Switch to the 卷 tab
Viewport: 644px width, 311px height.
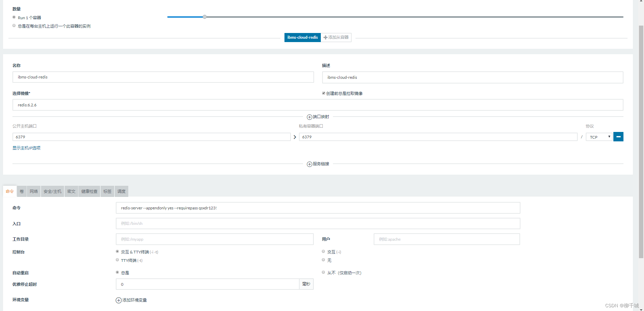coord(22,191)
